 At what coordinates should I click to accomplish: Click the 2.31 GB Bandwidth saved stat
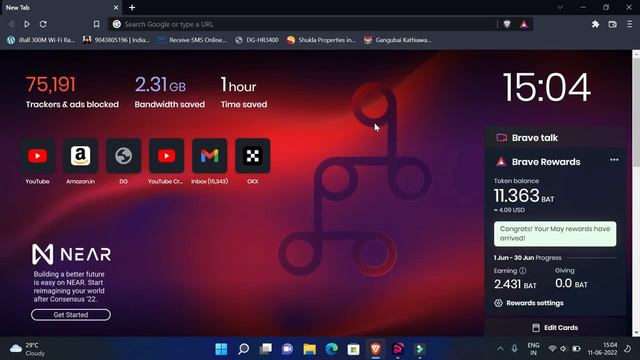[169, 92]
